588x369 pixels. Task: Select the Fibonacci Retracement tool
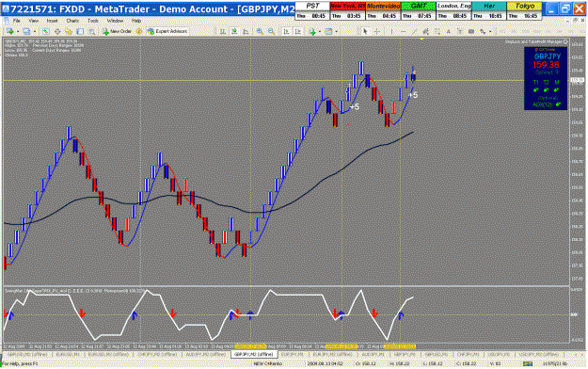pyautogui.click(x=437, y=32)
